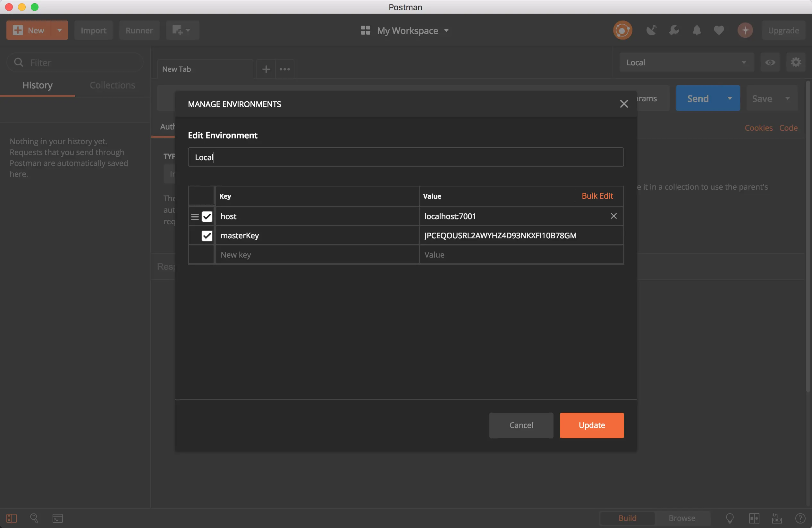The image size is (812, 528).
Task: Click the wrench settings icon
Action: 674,30
